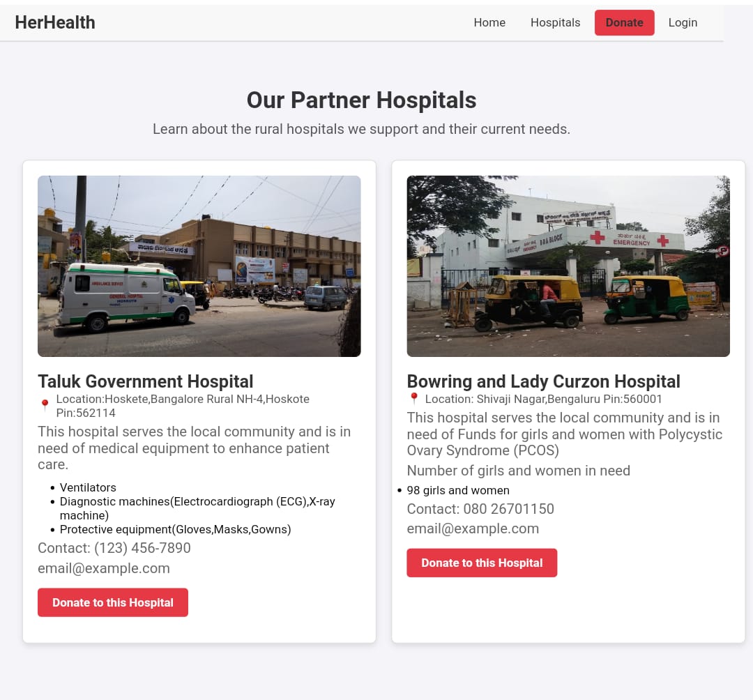Go to the Hospitals nav item

pos(555,22)
